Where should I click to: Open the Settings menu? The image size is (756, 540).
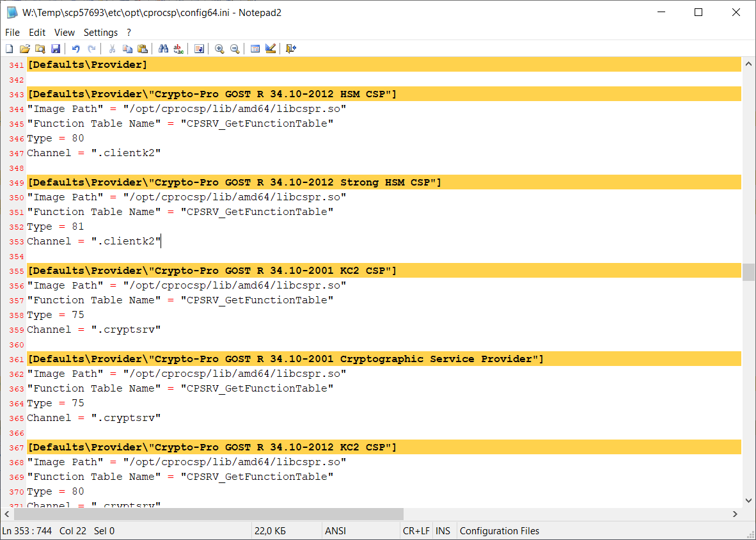coord(100,32)
